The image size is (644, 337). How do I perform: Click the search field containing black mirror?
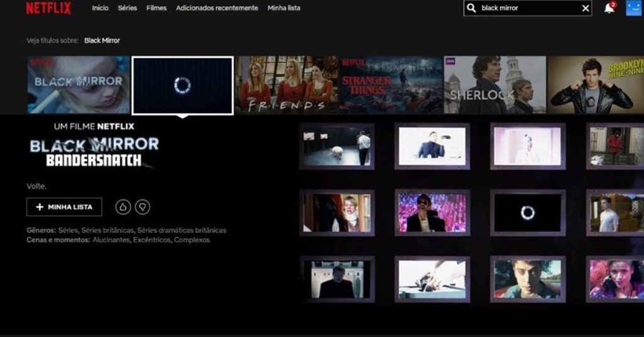(x=528, y=8)
